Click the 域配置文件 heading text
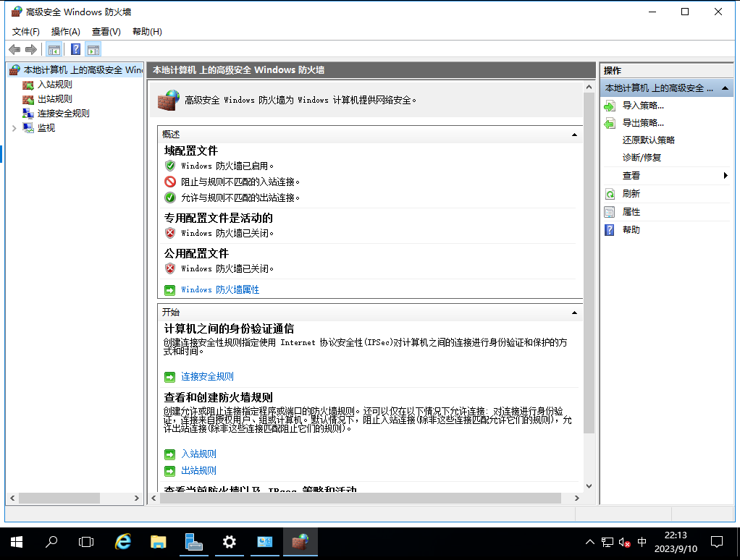This screenshot has width=740, height=560. click(191, 150)
